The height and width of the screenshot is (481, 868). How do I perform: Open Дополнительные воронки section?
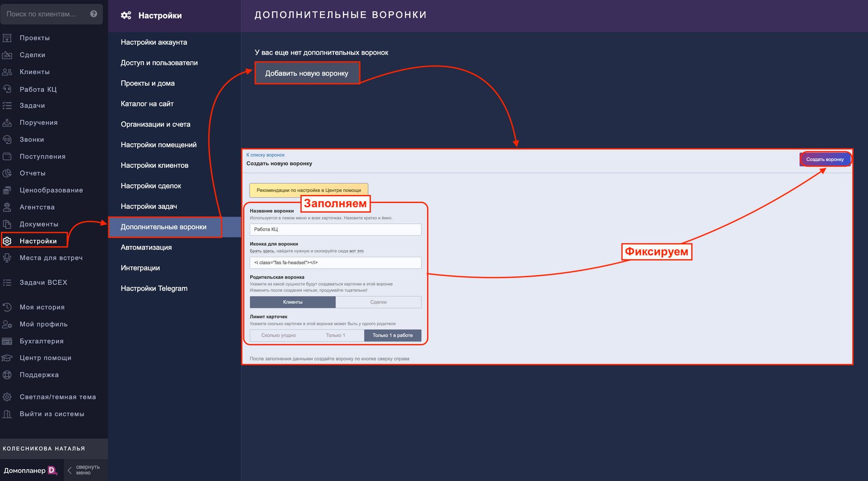click(x=164, y=227)
